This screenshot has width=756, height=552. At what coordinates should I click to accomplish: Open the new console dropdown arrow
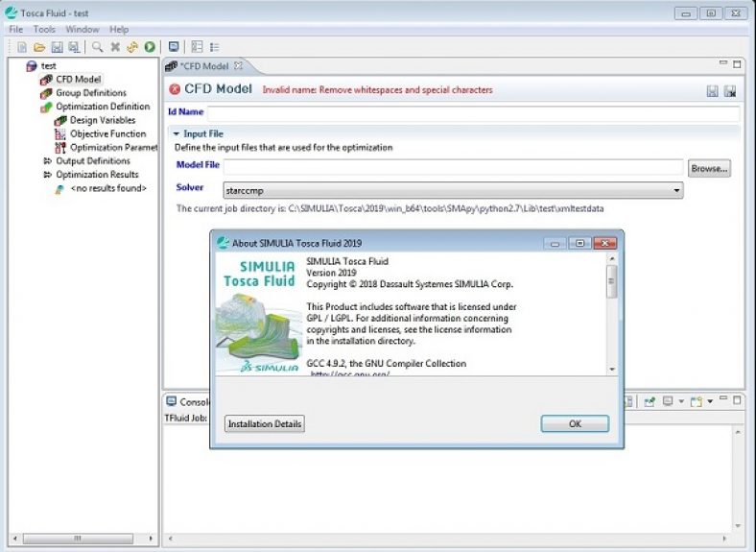[x=710, y=401]
